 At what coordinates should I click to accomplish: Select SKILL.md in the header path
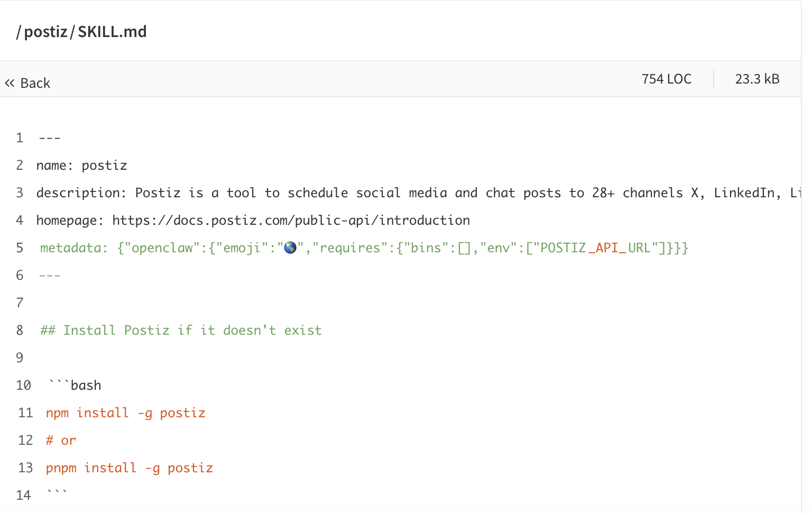tap(112, 31)
